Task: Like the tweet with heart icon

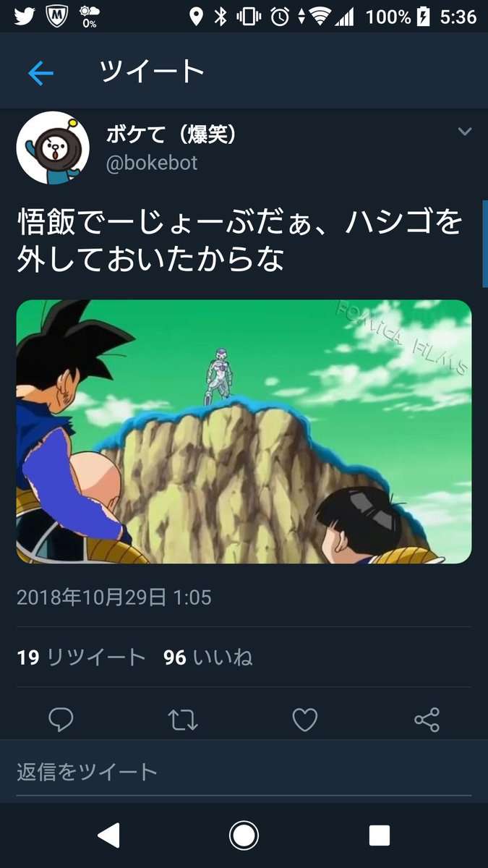Action: 305,719
